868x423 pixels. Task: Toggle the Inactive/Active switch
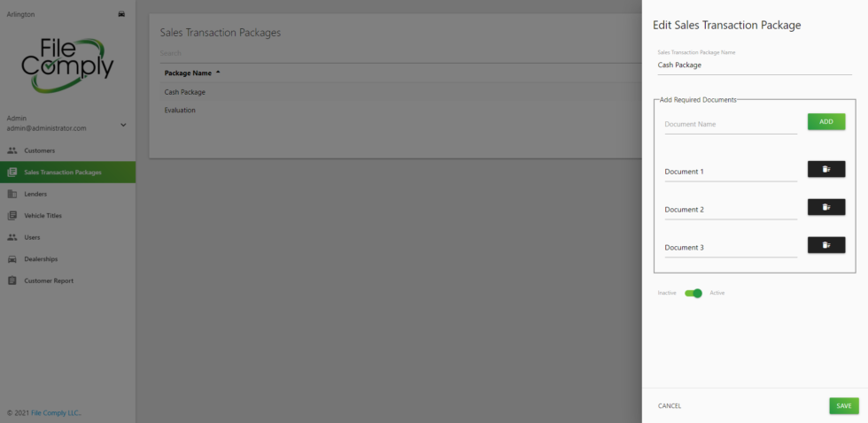[693, 293]
